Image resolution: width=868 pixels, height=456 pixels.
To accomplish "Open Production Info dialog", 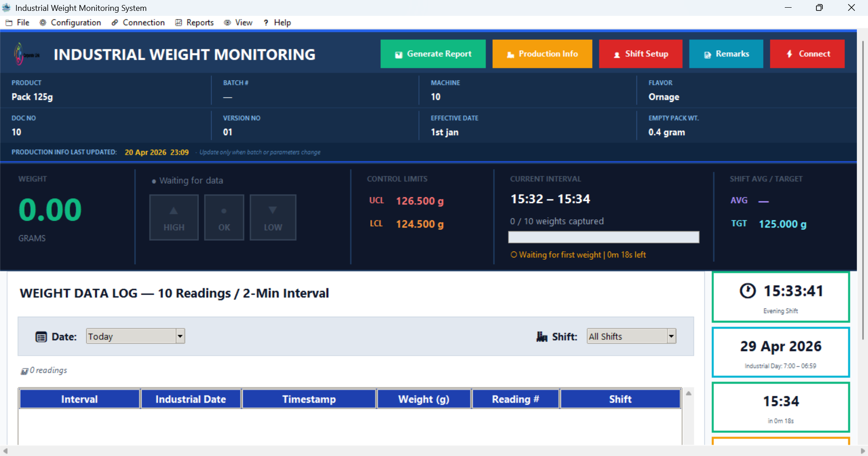I will 542,54.
